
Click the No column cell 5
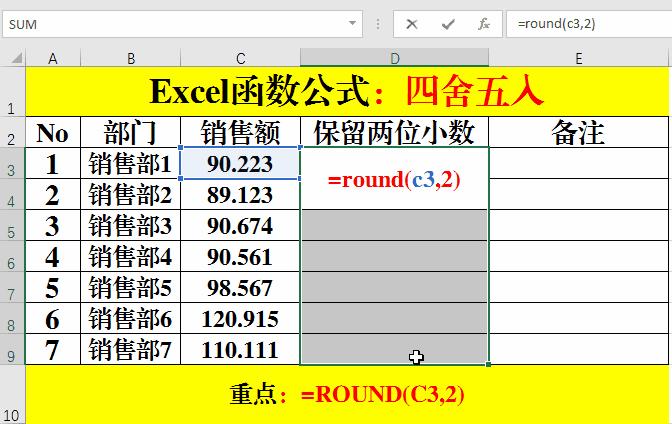click(53, 287)
